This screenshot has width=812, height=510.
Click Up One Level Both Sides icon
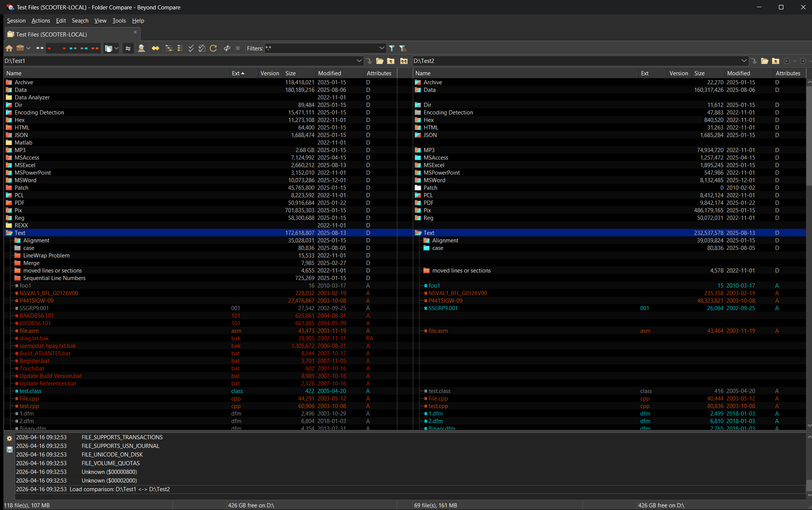(x=404, y=61)
